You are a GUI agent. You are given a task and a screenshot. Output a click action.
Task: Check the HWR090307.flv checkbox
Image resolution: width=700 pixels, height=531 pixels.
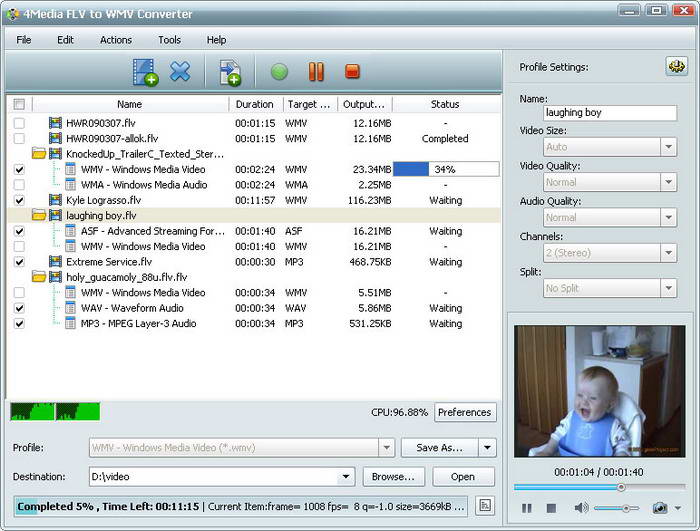click(x=19, y=123)
